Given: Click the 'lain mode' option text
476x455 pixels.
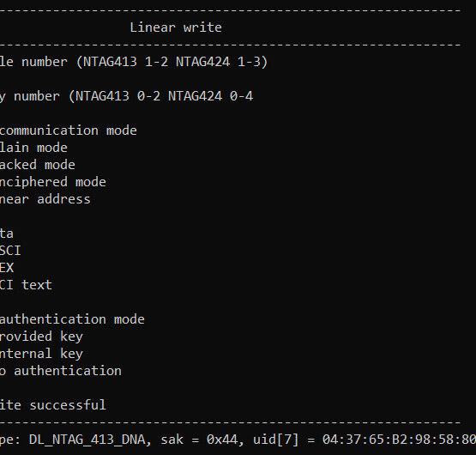Looking at the screenshot, I should (x=33, y=148).
